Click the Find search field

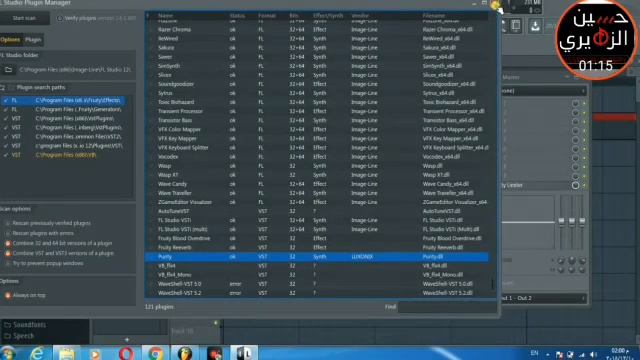(447, 307)
